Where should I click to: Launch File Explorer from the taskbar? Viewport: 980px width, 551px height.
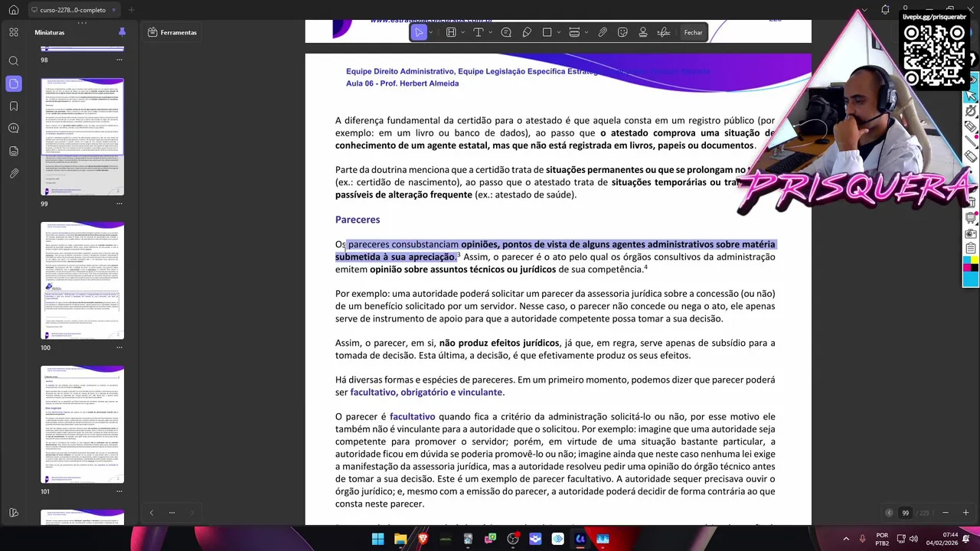tap(400, 539)
